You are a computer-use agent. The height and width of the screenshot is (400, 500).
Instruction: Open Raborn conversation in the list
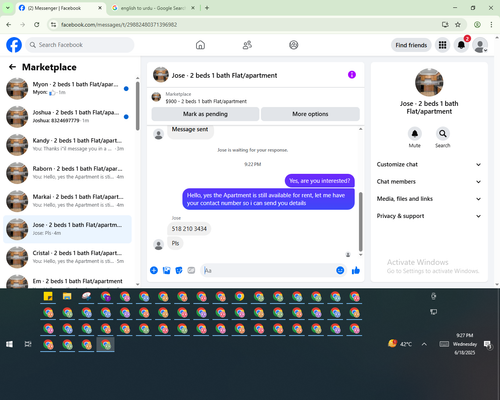pyautogui.click(x=68, y=173)
